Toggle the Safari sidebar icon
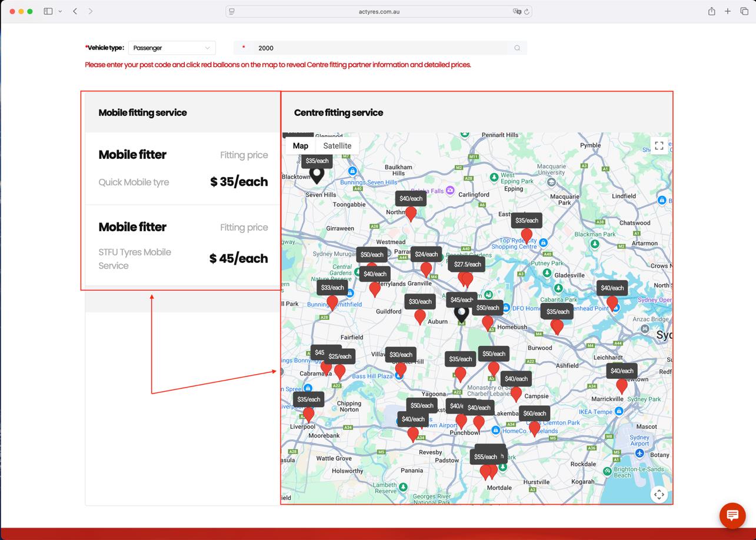756x540 pixels. point(48,11)
